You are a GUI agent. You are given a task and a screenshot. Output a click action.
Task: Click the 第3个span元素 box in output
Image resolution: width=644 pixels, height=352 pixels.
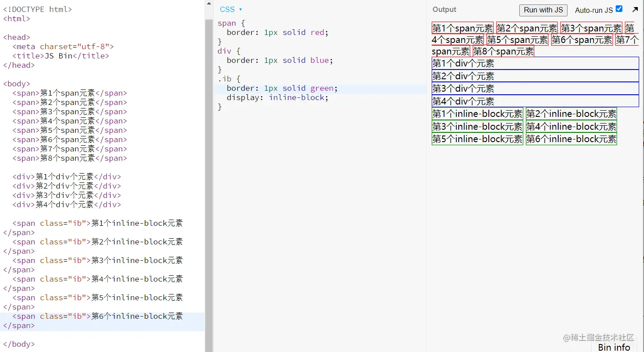591,28
